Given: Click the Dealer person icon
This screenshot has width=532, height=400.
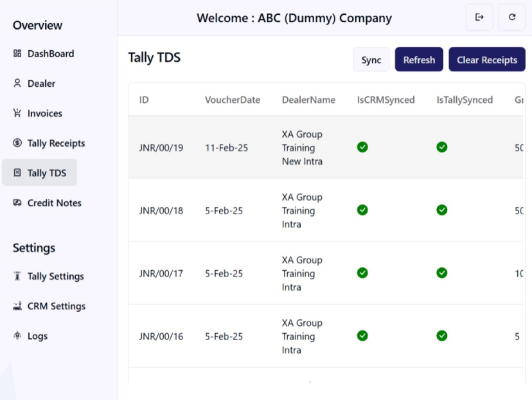Looking at the screenshot, I should (17, 84).
